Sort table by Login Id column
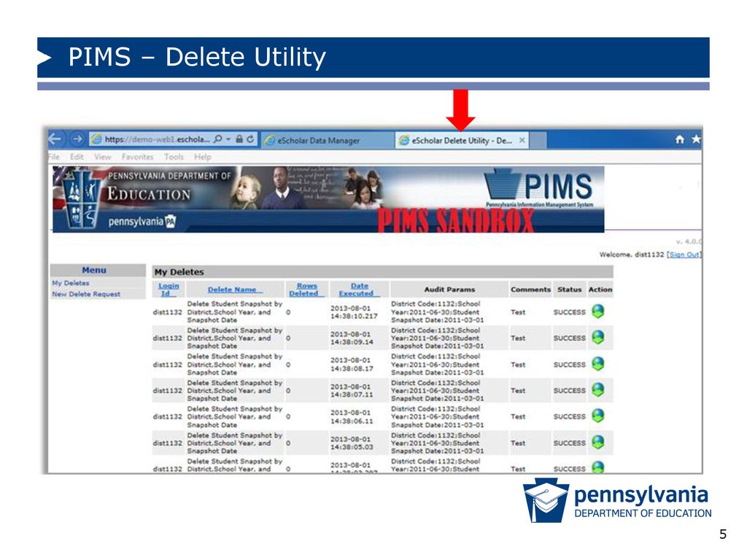Screen dimensions: 747x560 pyautogui.click(x=169, y=289)
